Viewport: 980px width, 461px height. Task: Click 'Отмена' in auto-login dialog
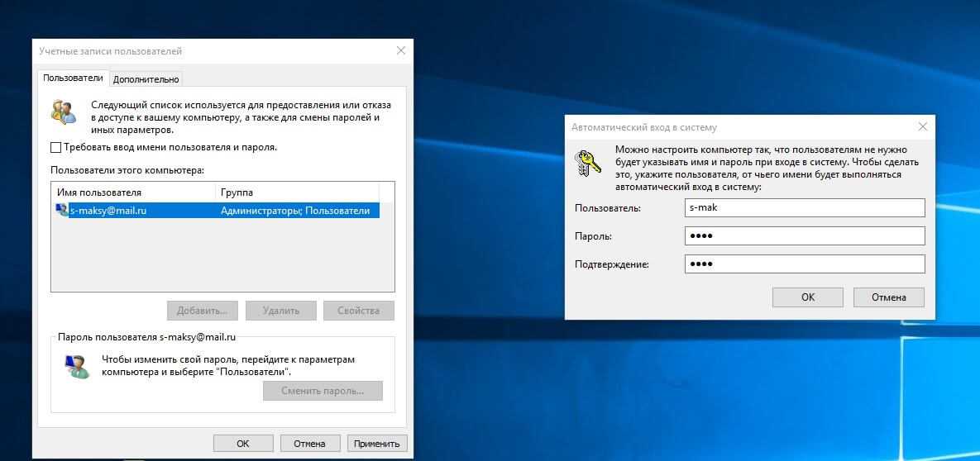(889, 297)
